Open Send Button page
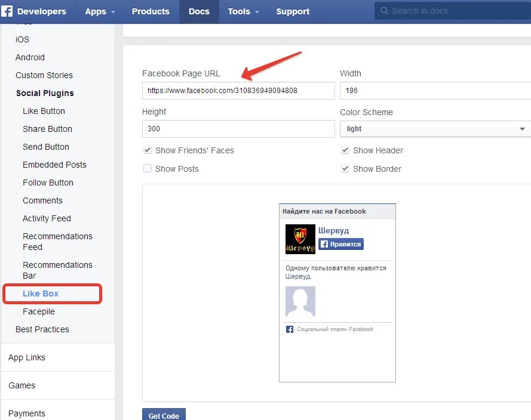The width and height of the screenshot is (531, 420). tap(46, 147)
